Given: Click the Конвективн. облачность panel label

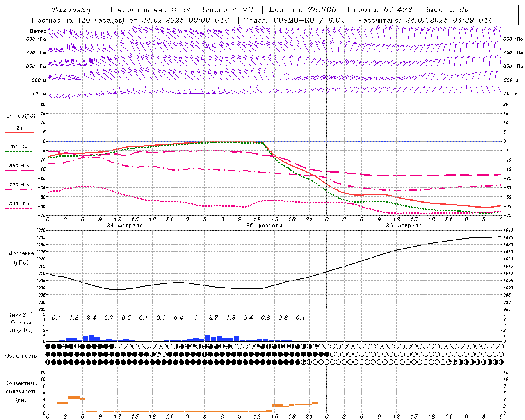Looking at the screenshot, I should click(x=21, y=391).
